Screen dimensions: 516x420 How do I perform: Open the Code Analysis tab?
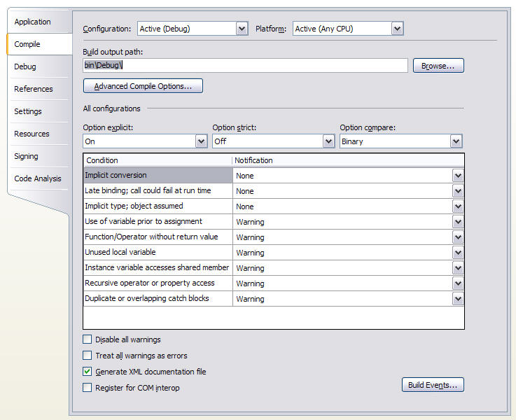(38, 178)
